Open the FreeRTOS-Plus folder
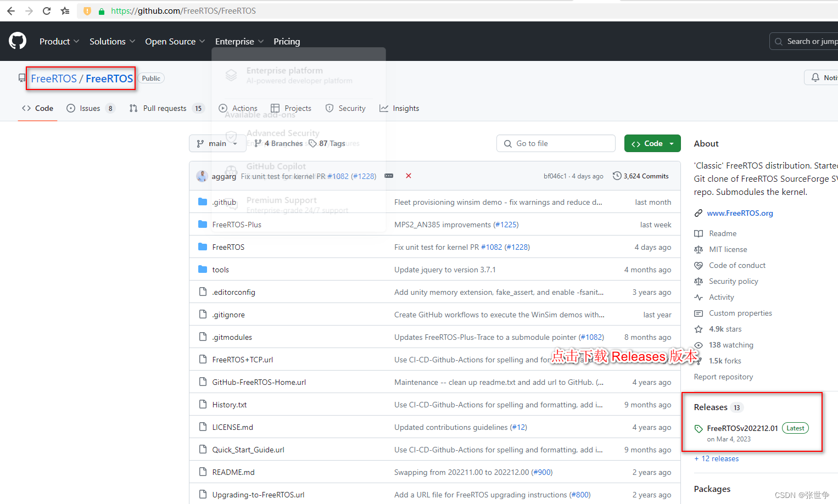This screenshot has height=504, width=838. pyautogui.click(x=237, y=225)
